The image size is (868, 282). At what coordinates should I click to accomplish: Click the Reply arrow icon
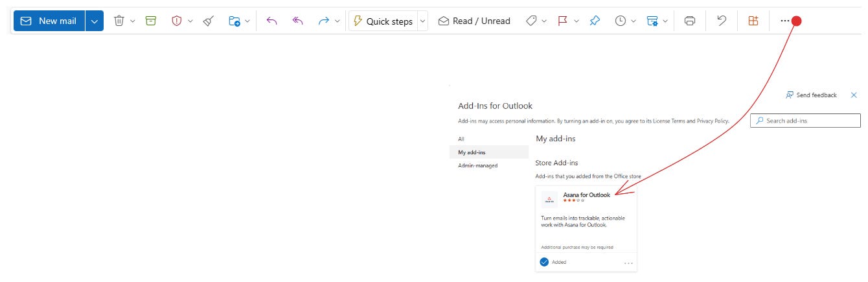tap(271, 21)
